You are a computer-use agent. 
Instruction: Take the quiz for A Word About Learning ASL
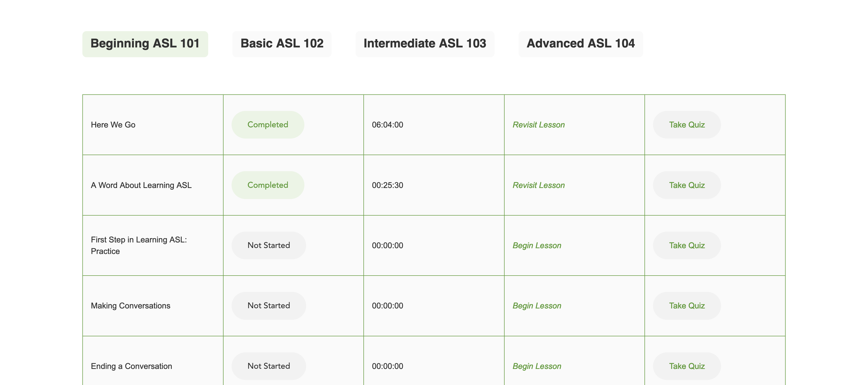[x=687, y=185]
